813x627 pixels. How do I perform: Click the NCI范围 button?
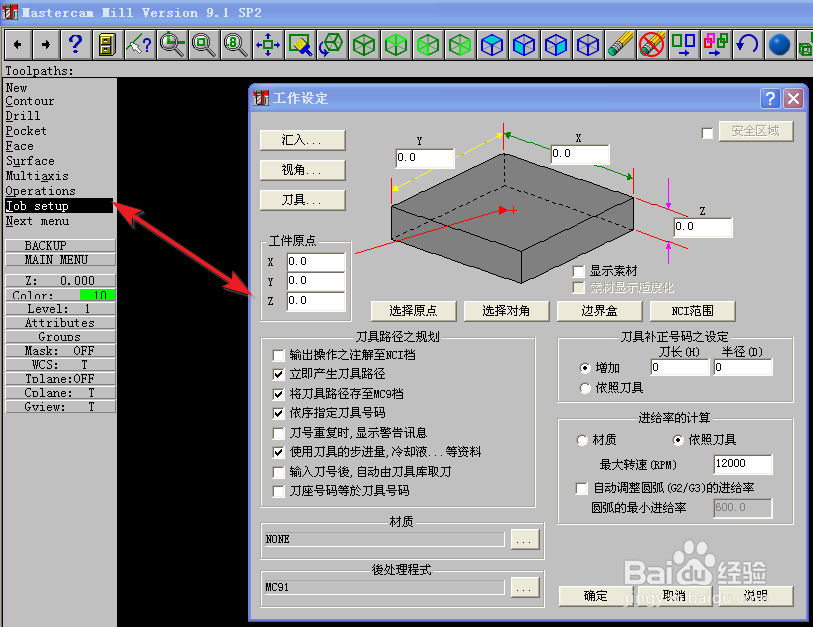(x=693, y=311)
